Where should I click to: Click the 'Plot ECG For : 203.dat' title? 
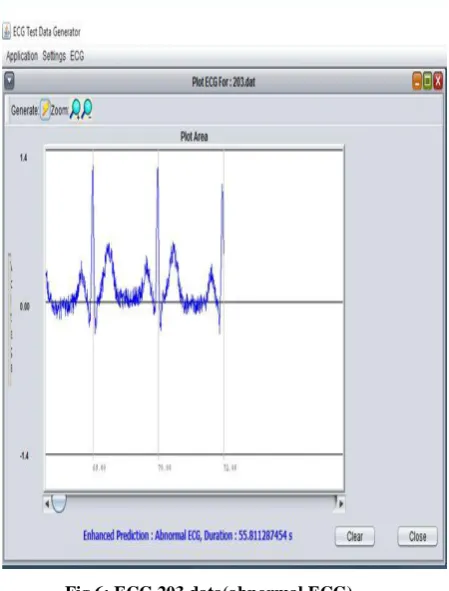pos(224,82)
